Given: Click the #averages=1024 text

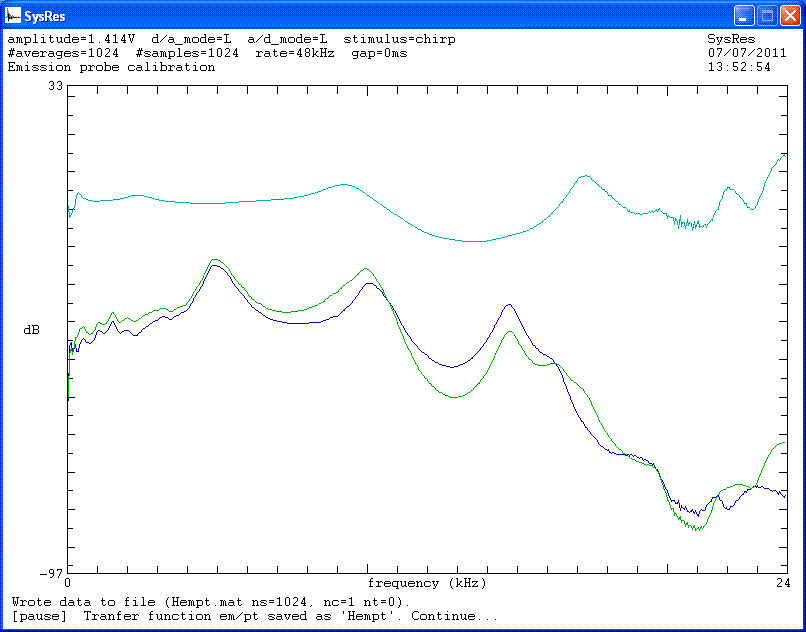Looking at the screenshot, I should [x=63, y=53].
